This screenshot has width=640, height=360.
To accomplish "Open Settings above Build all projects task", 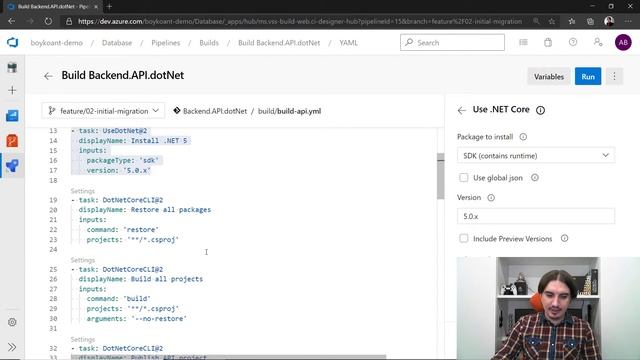I will 82,260.
